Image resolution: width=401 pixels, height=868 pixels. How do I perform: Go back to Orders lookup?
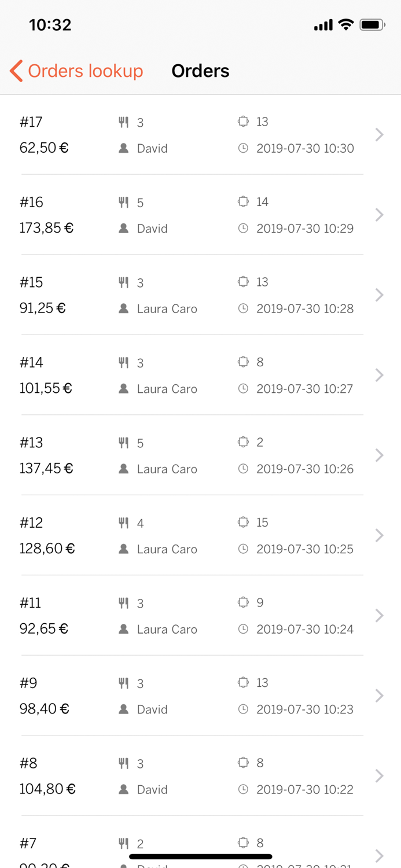point(85,71)
